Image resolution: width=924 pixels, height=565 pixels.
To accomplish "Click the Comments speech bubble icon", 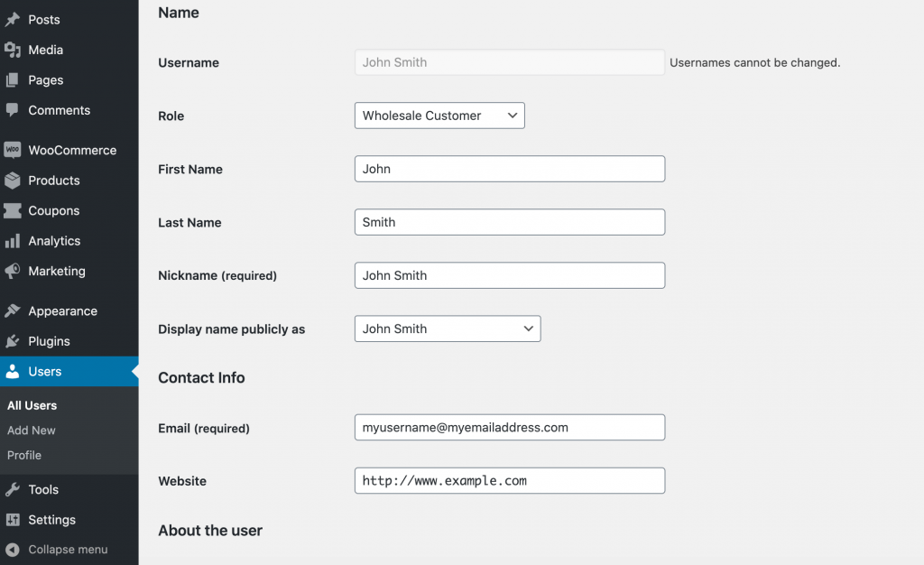I will click(13, 110).
